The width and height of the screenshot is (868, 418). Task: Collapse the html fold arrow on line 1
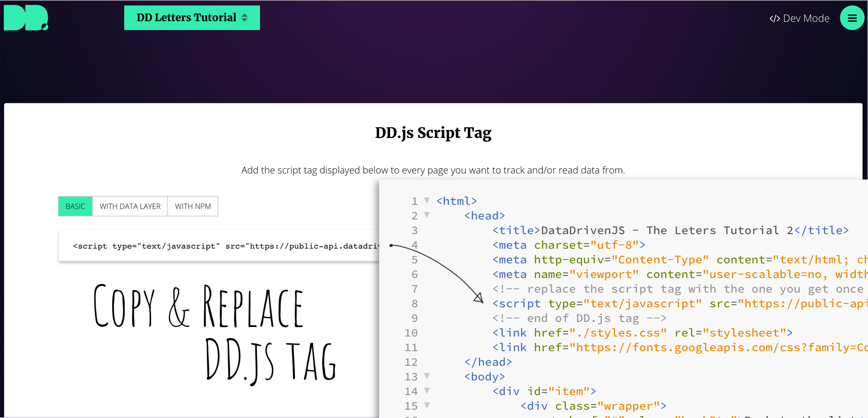pyautogui.click(x=427, y=200)
